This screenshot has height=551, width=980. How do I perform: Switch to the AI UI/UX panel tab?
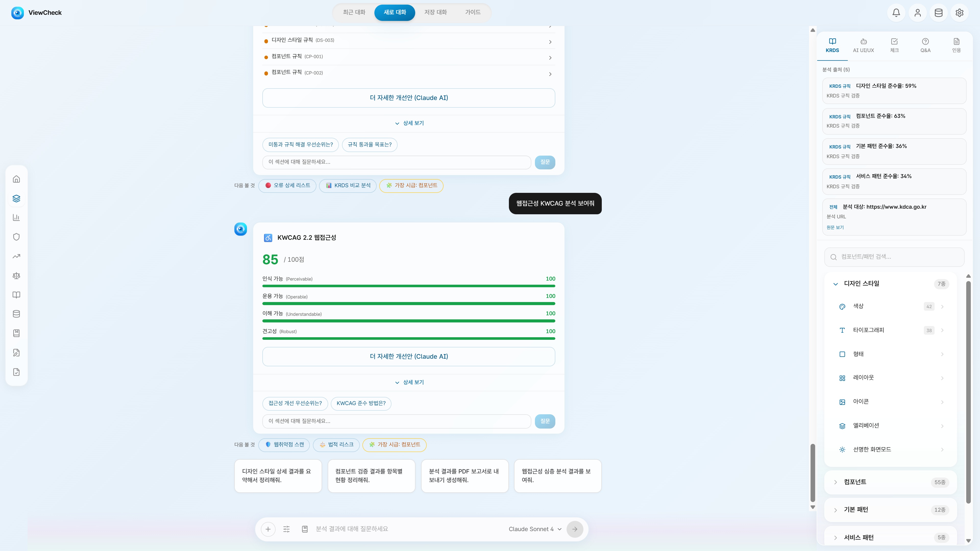[863, 45]
